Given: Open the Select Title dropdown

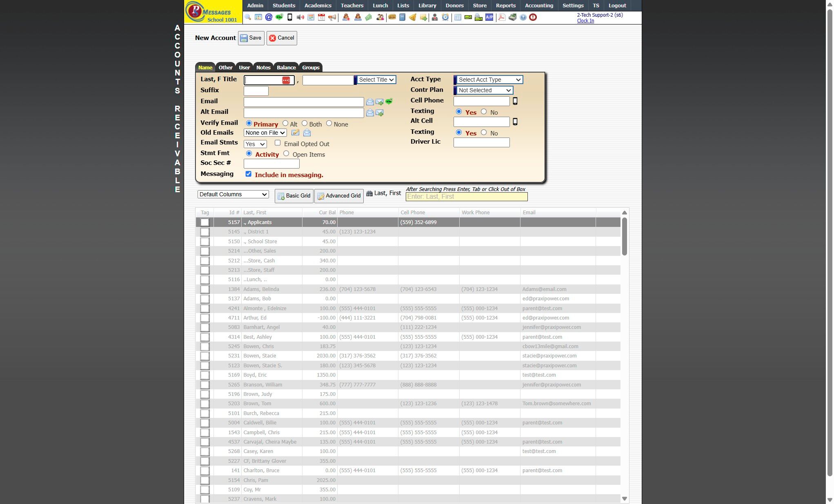Looking at the screenshot, I should 376,80.
